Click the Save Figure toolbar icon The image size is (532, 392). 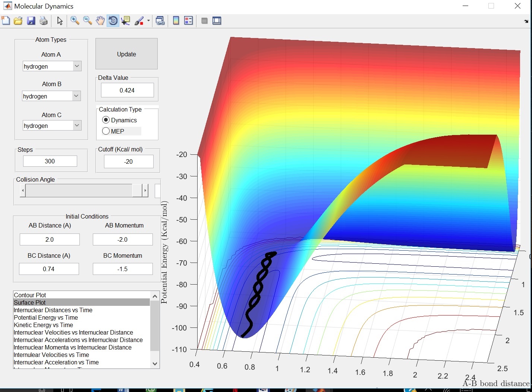click(31, 21)
